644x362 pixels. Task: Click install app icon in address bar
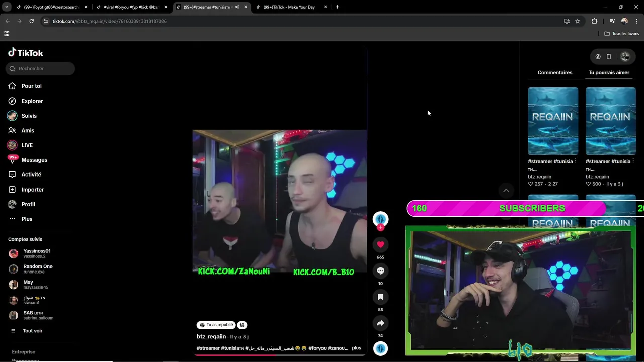(567, 21)
